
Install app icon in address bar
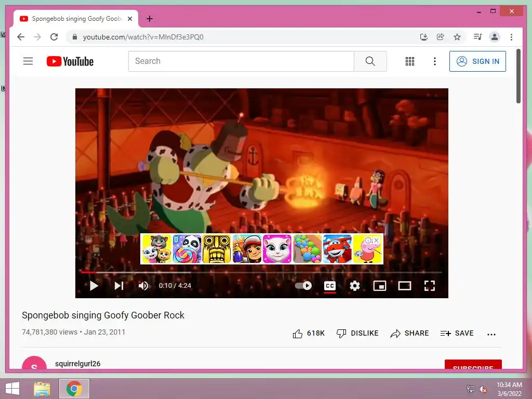[x=424, y=37]
